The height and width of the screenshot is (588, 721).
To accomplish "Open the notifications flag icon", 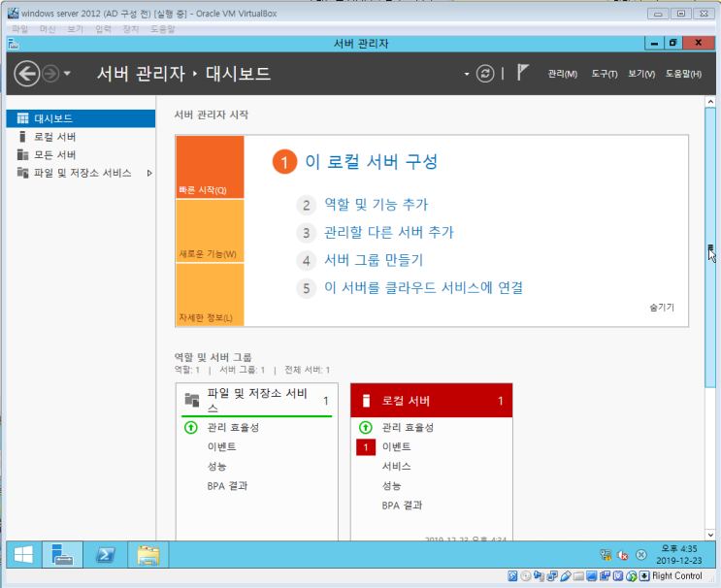I will point(522,73).
